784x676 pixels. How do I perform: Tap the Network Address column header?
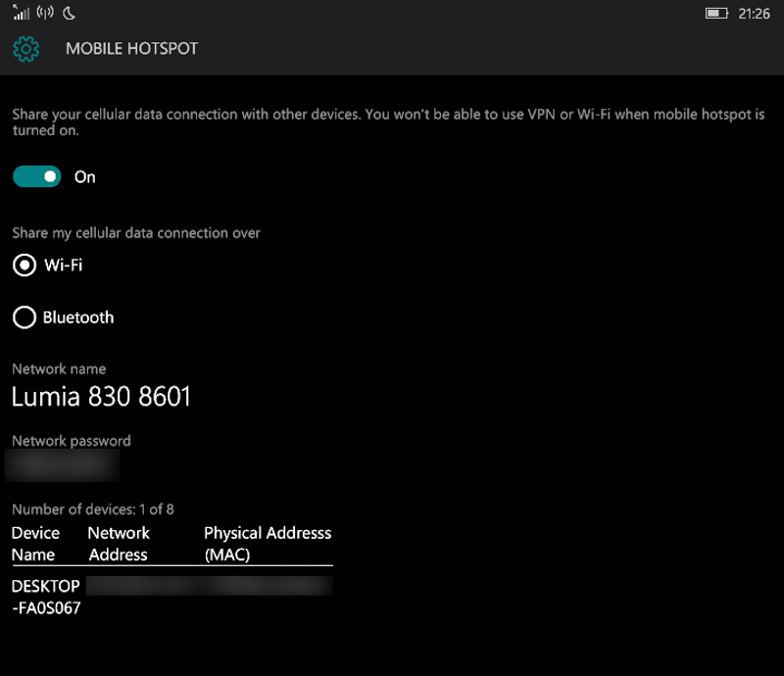tap(119, 544)
